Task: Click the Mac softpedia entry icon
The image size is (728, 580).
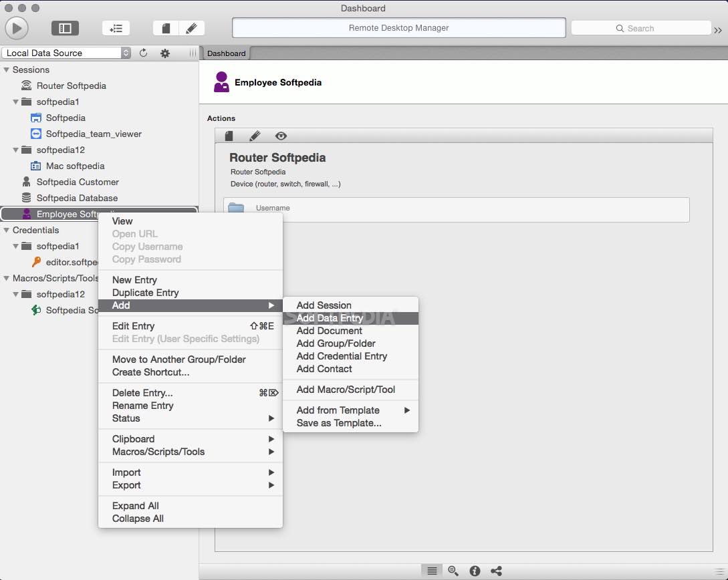Action: click(35, 166)
